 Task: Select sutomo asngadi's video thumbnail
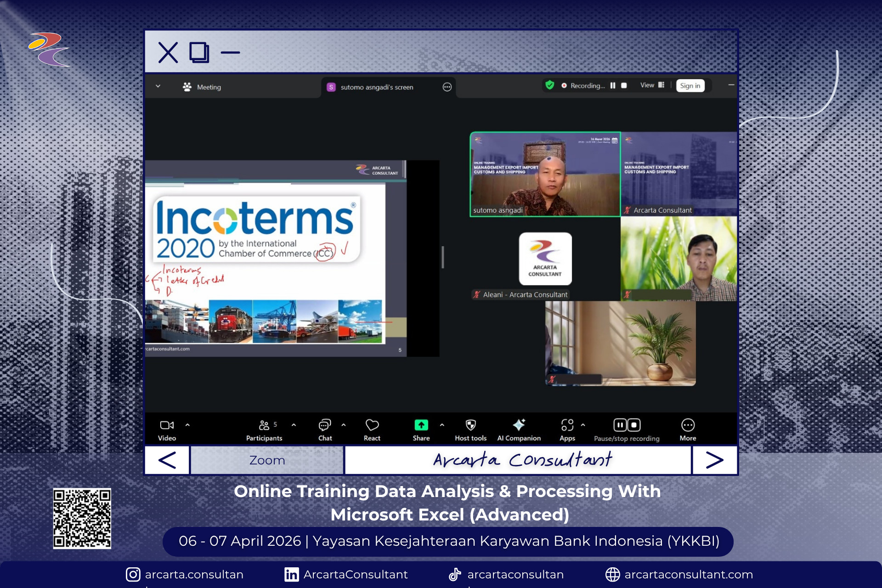click(545, 175)
